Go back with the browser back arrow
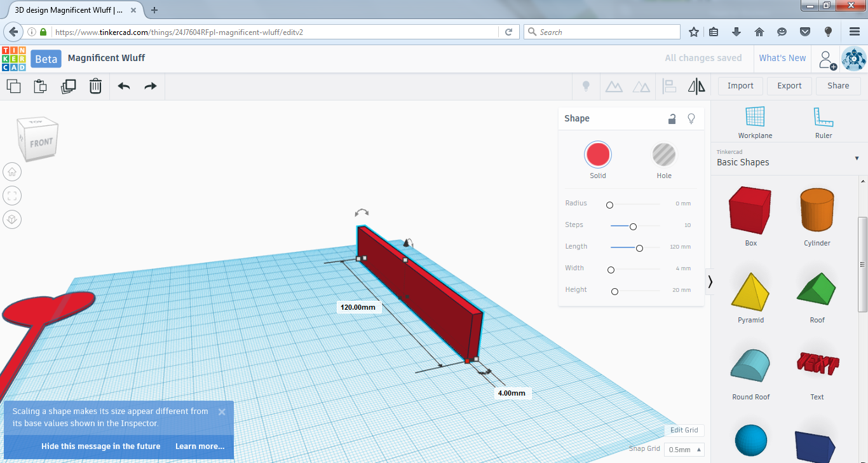Viewport: 868px width, 463px height. coord(13,32)
